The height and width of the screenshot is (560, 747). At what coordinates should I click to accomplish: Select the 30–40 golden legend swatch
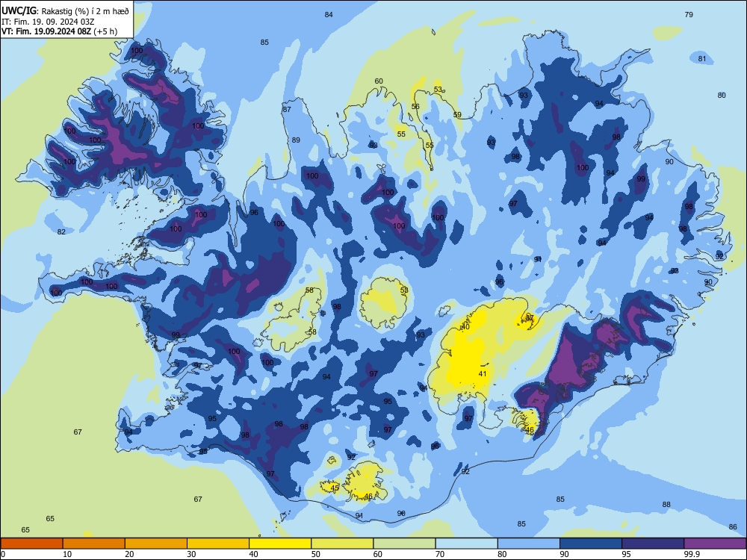click(x=218, y=544)
